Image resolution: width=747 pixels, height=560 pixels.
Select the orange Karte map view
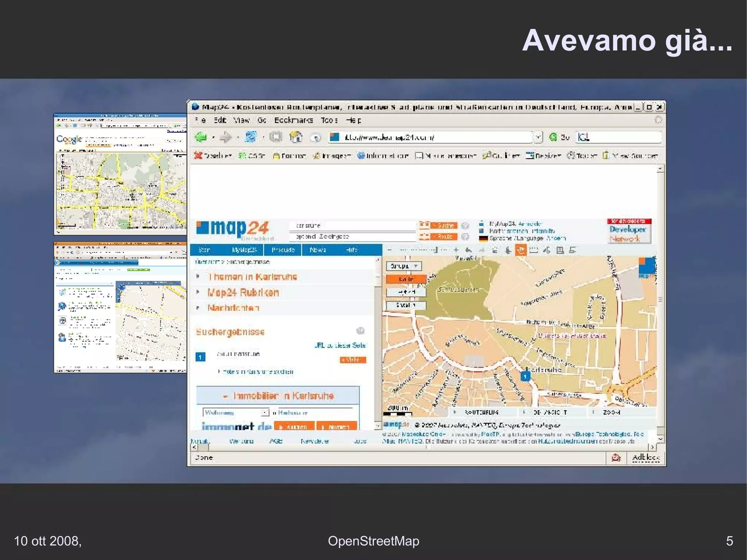[x=406, y=279]
